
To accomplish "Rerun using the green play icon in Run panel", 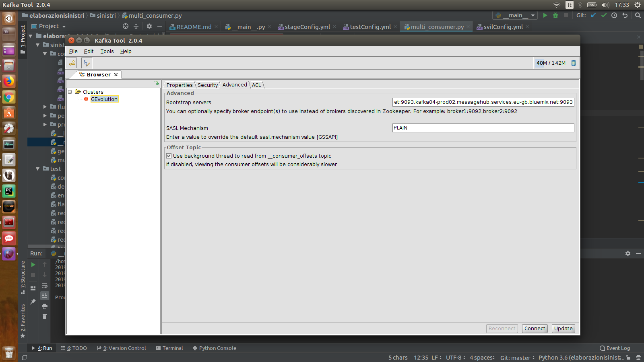I will point(33,265).
